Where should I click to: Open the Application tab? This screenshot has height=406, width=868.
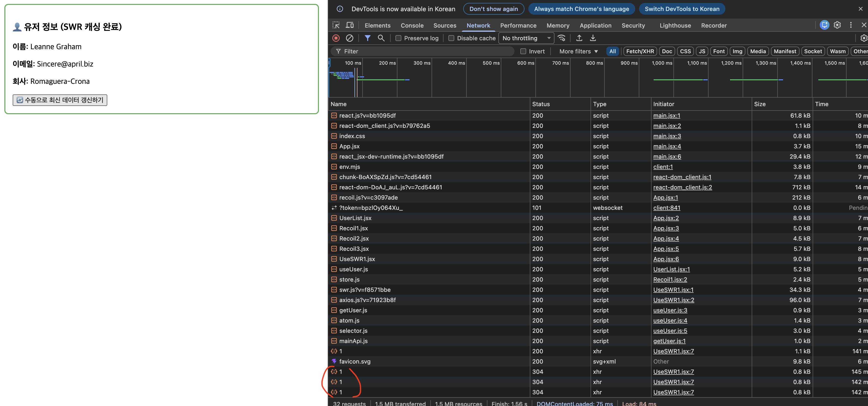[595, 25]
